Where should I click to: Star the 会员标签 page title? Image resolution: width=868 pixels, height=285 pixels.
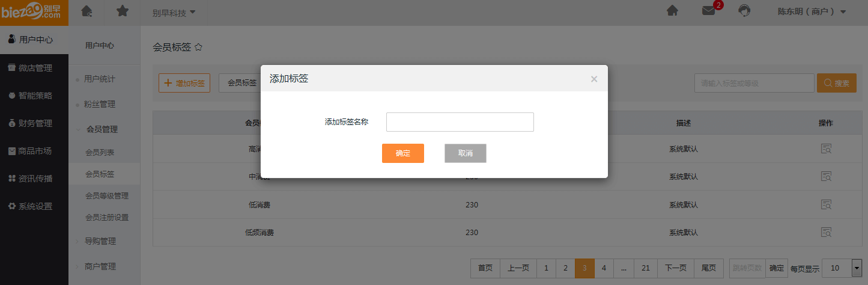(x=199, y=47)
